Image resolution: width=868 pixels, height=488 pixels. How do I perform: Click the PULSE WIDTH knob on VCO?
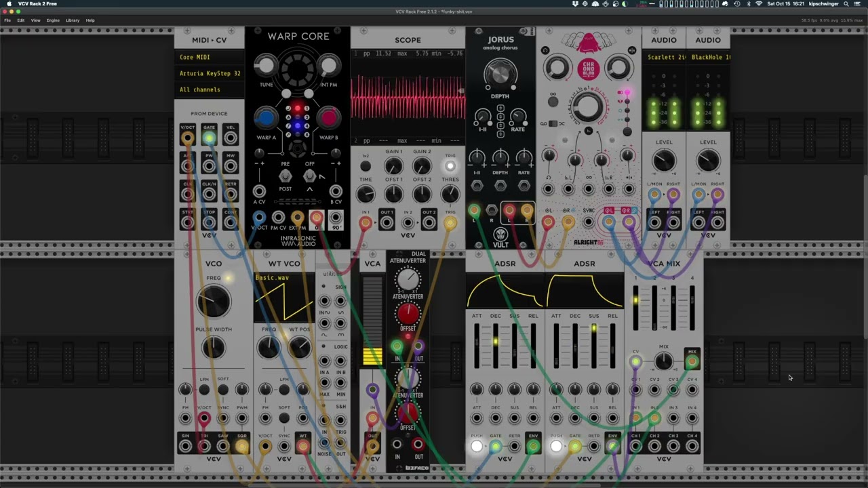214,347
